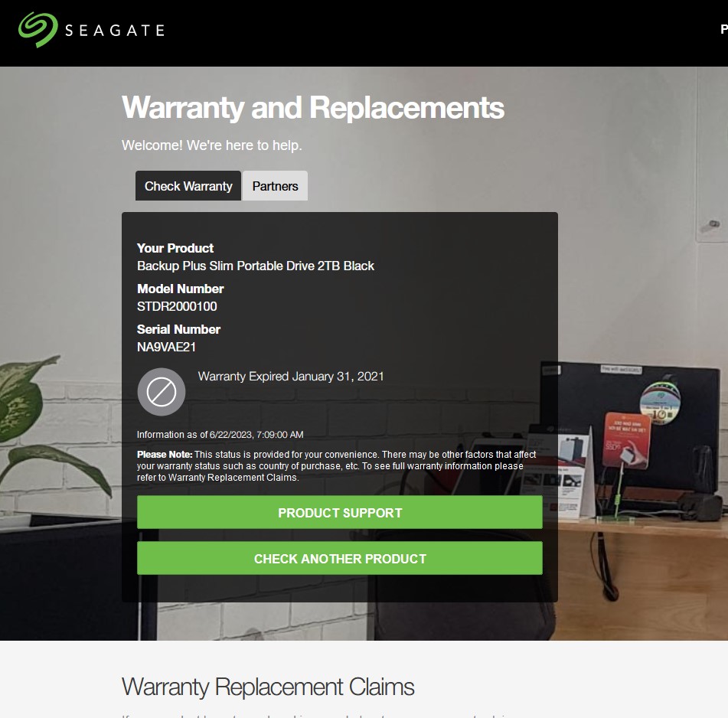Click the expired warranty prohibition icon
728x718 pixels.
tap(161, 392)
